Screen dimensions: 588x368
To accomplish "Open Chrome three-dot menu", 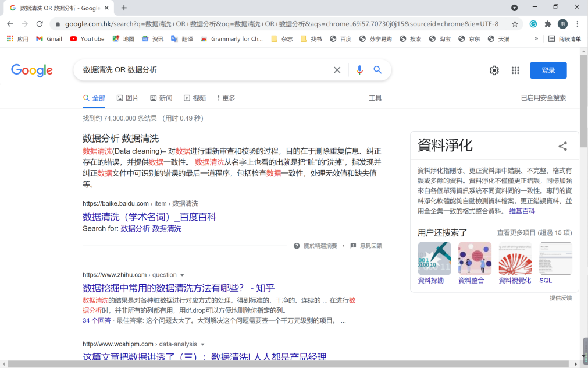I will coord(578,24).
